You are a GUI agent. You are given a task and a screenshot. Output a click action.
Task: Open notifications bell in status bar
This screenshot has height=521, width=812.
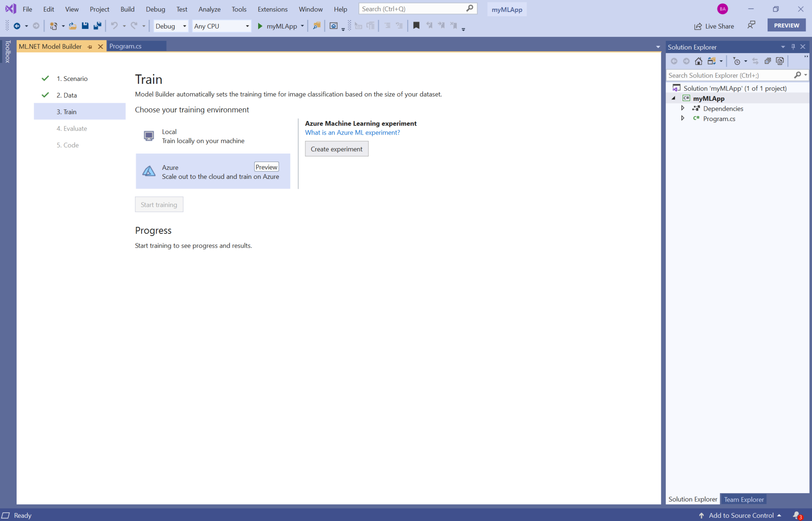tap(797, 515)
